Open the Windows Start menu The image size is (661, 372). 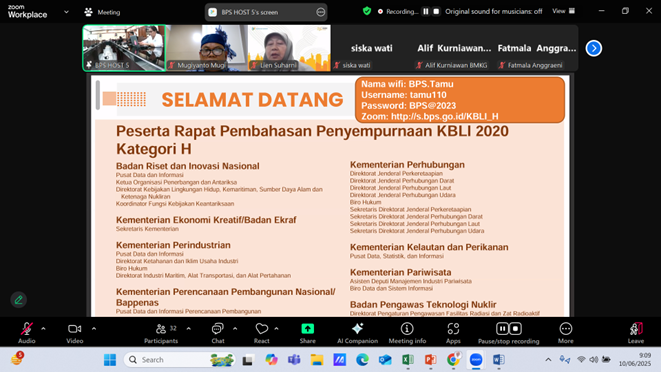click(x=110, y=360)
